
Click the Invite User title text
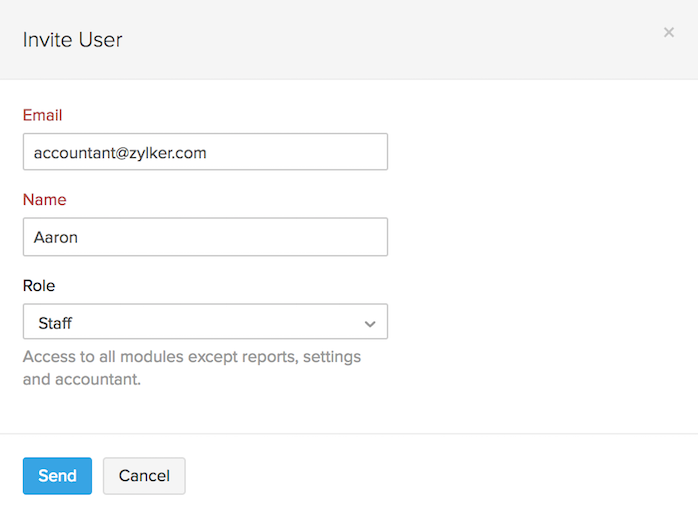click(x=72, y=40)
